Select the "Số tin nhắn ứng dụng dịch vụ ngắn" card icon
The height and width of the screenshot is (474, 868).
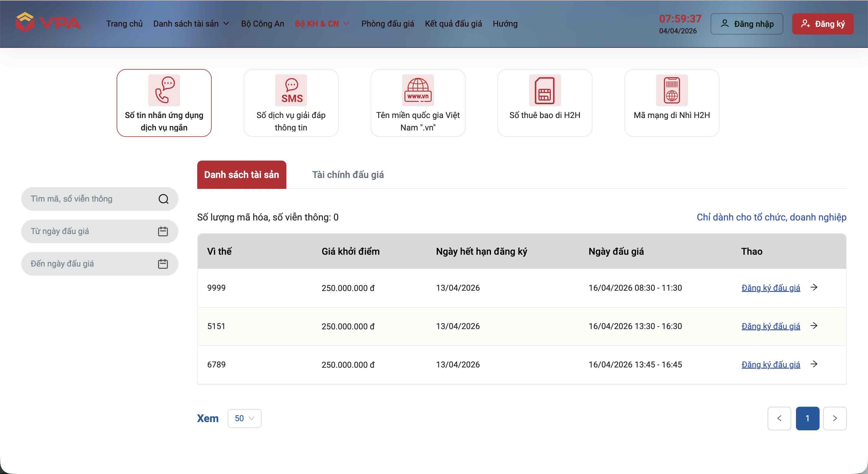click(164, 90)
